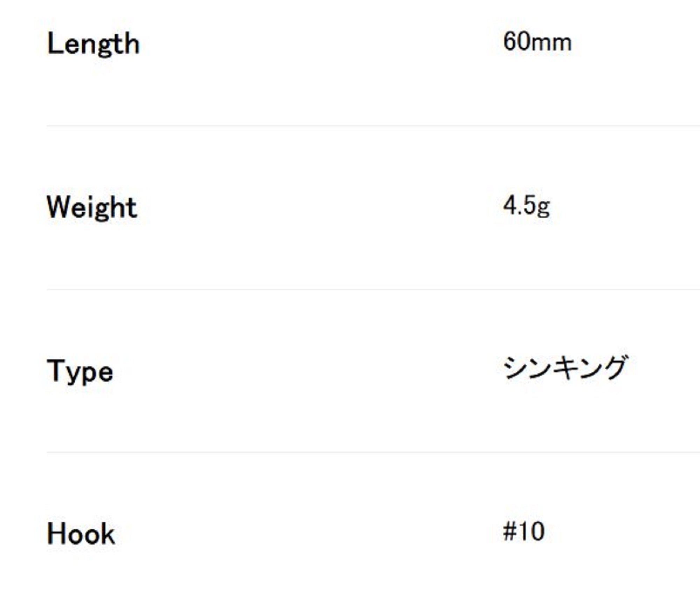Click the #10 hook value
Screen dimensions: 700x604
[524, 532]
